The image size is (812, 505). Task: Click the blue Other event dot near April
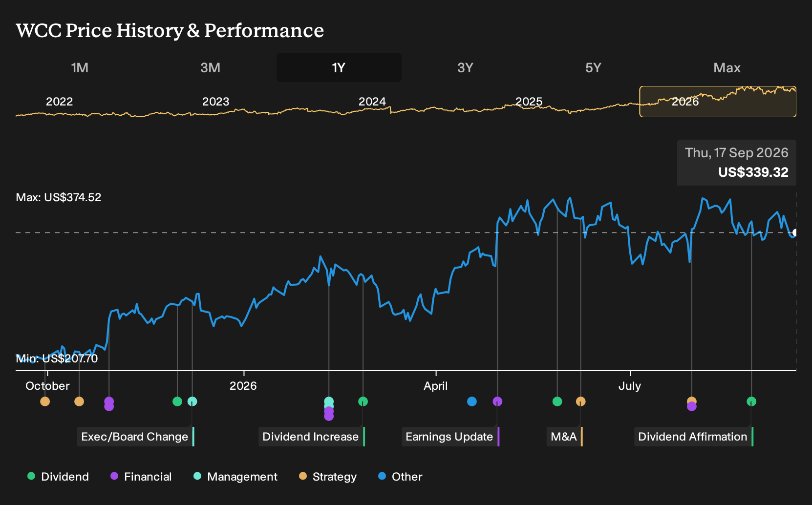(472, 401)
